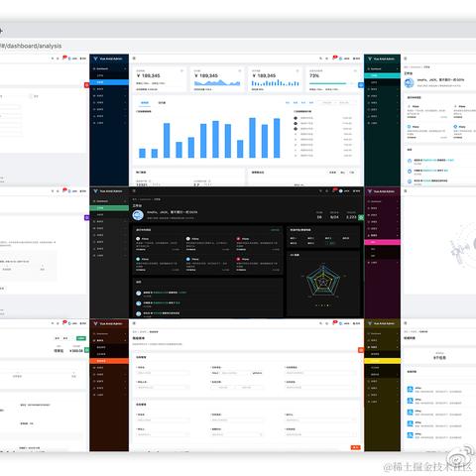Click browser address bar showing /dashboard/analysis
The width and height of the screenshot is (476, 476).
(x=238, y=46)
